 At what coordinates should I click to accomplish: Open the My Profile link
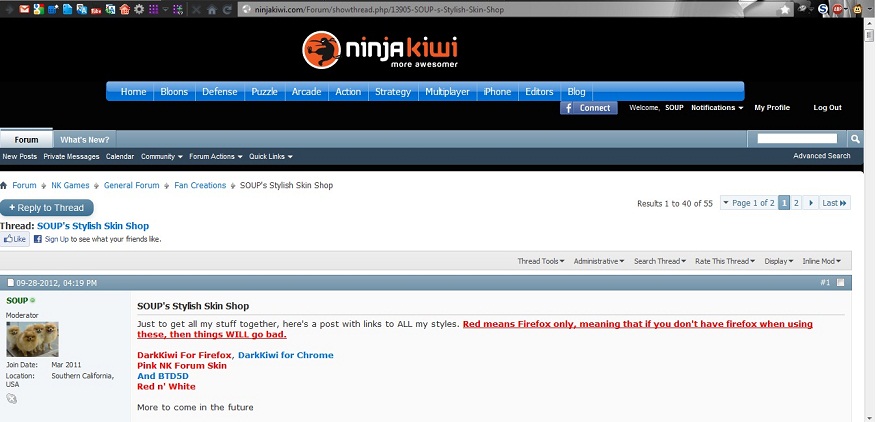pyautogui.click(x=772, y=107)
